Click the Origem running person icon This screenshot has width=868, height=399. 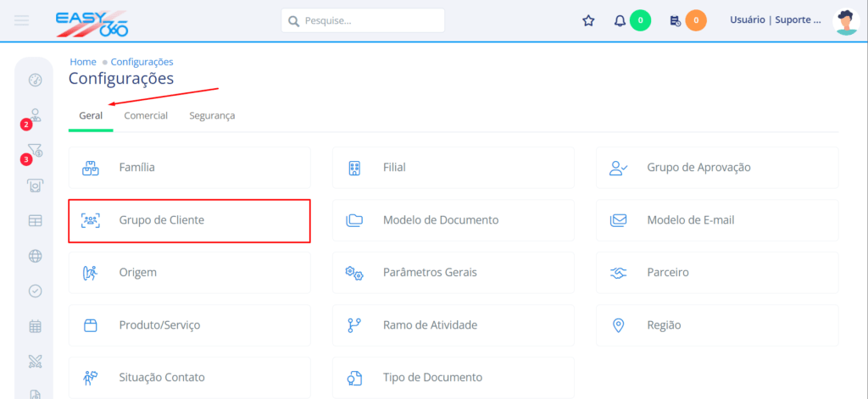click(90, 273)
